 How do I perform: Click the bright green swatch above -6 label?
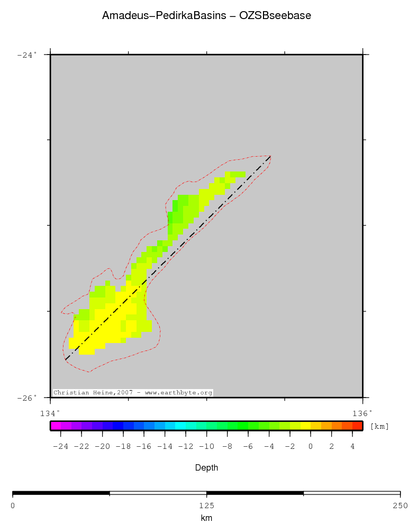[x=243, y=426]
